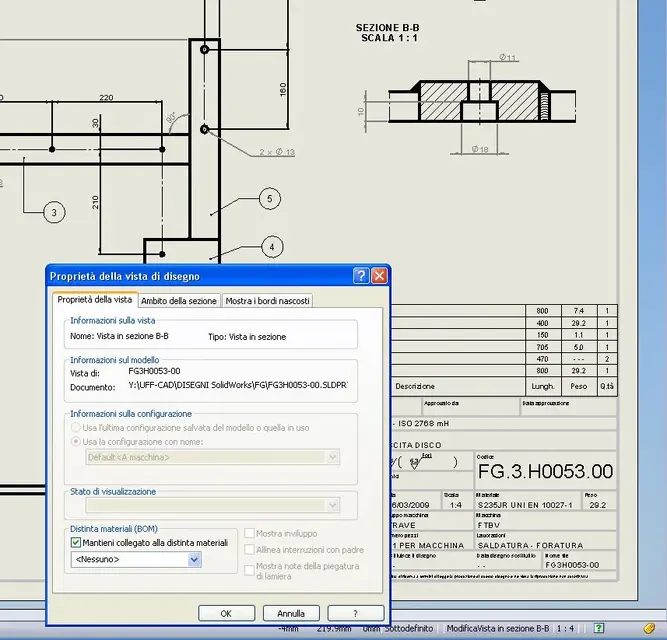The height and width of the screenshot is (640, 667).
Task: Select balloon number 5 on the drawing
Action: [x=269, y=199]
